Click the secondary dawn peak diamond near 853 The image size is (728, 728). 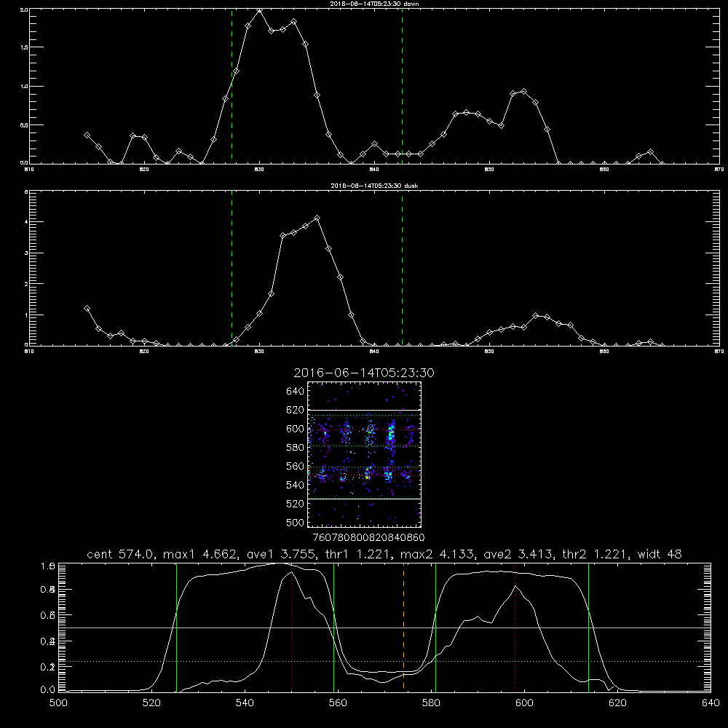point(524,92)
